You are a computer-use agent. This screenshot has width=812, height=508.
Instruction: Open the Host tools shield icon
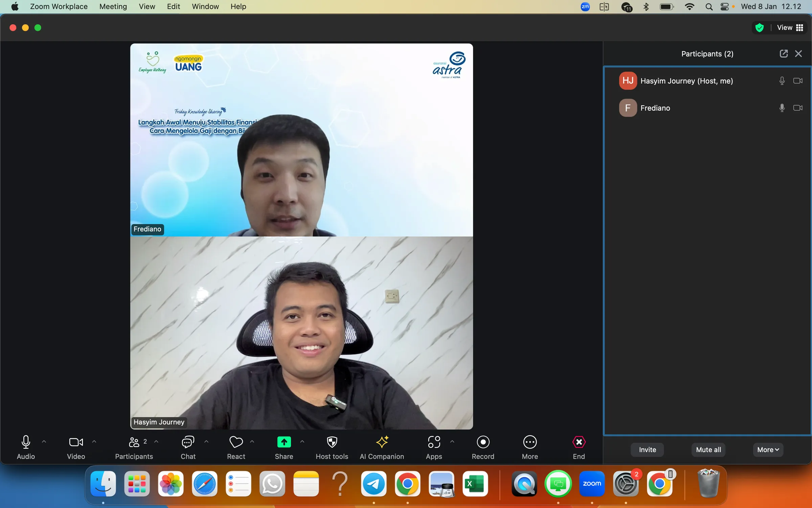tap(332, 442)
